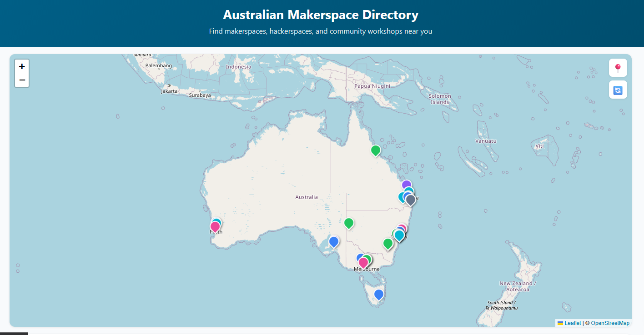Screen dimensions: 644x335
Task: Select the green marker in north Queensland
Action: (375, 150)
